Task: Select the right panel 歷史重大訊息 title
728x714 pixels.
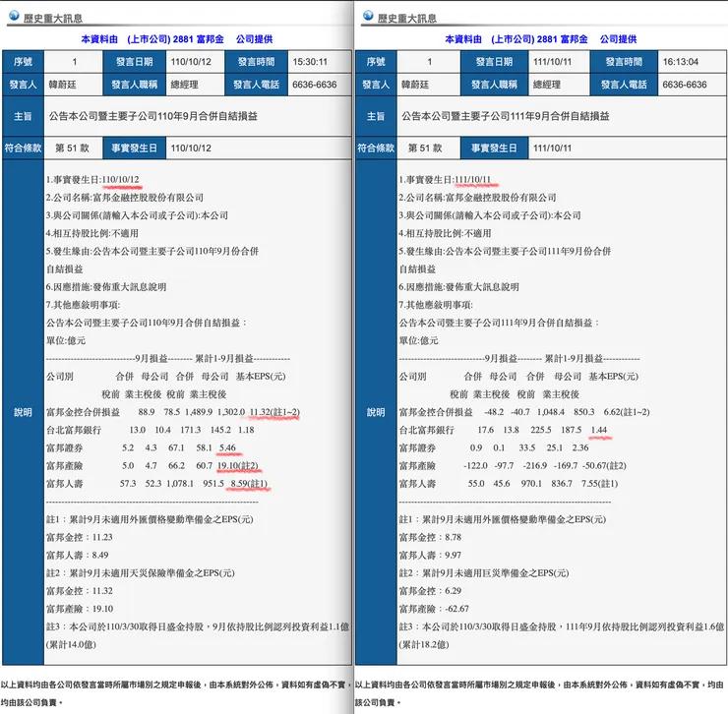Action: (407, 19)
